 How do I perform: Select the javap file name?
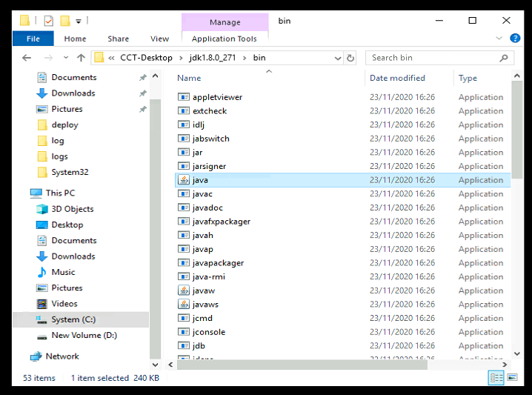point(203,250)
